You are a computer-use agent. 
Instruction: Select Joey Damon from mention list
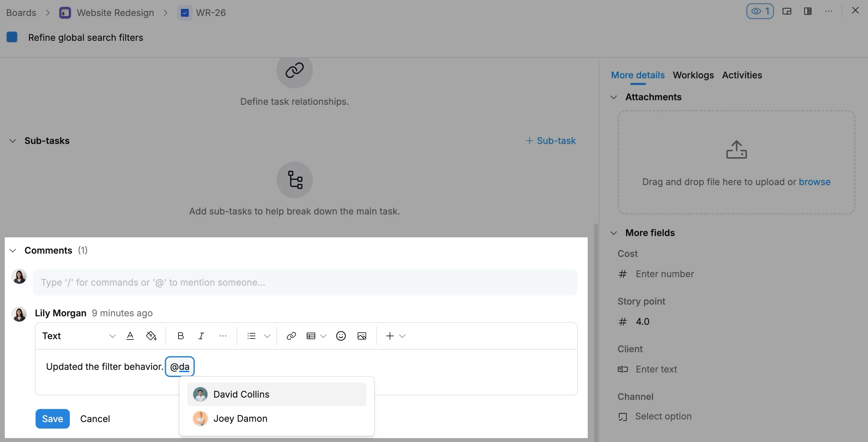276,418
